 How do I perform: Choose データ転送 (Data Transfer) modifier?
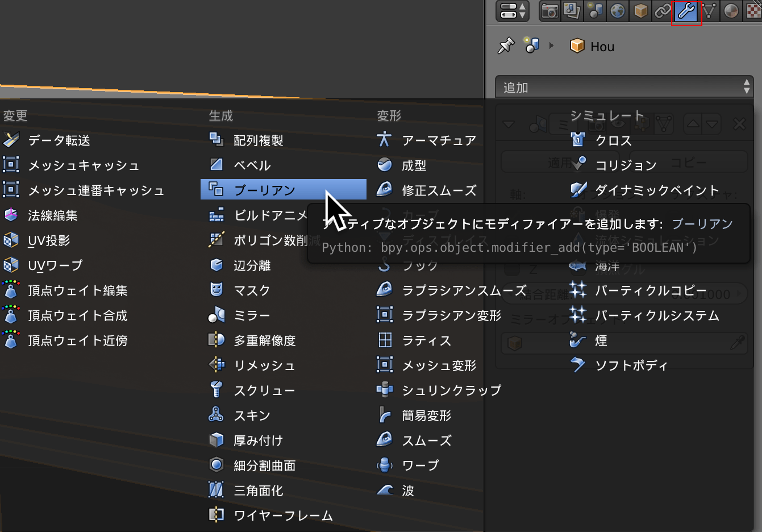point(59,140)
